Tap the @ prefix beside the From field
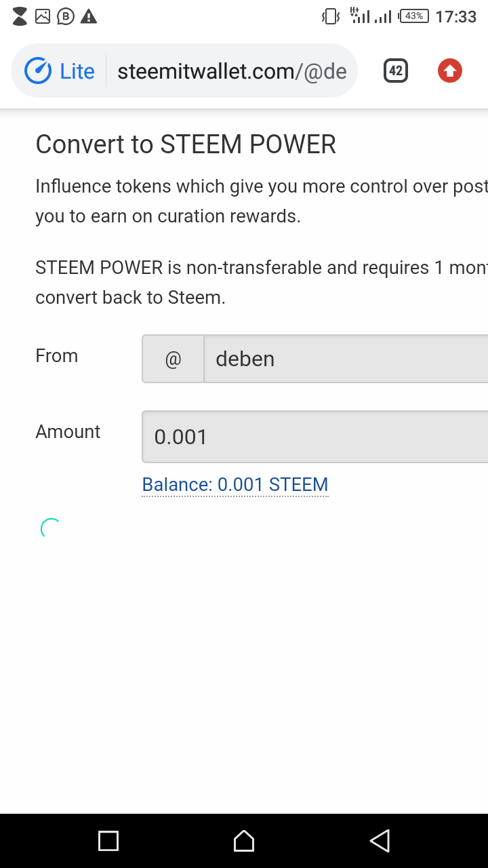Viewport: 488px width, 868px height. point(173,359)
